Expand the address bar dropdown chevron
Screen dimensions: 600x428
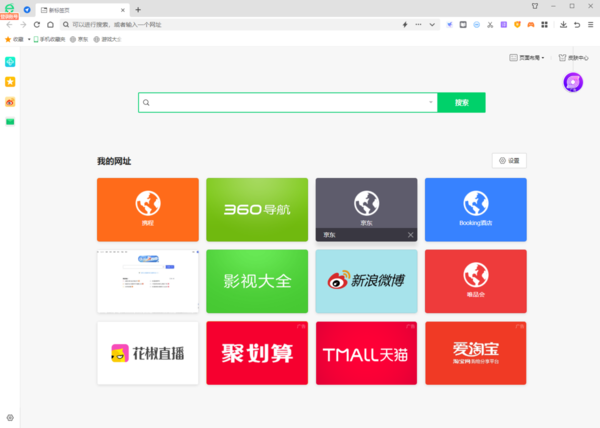(x=432, y=24)
